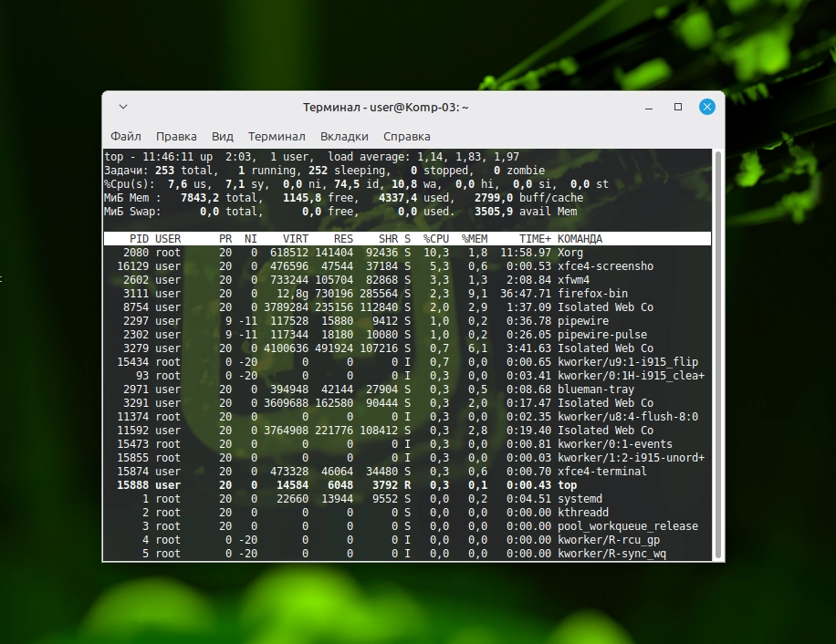Click the pipewire process with PID 2297
This screenshot has width=836, height=644.
pyautogui.click(x=407, y=321)
